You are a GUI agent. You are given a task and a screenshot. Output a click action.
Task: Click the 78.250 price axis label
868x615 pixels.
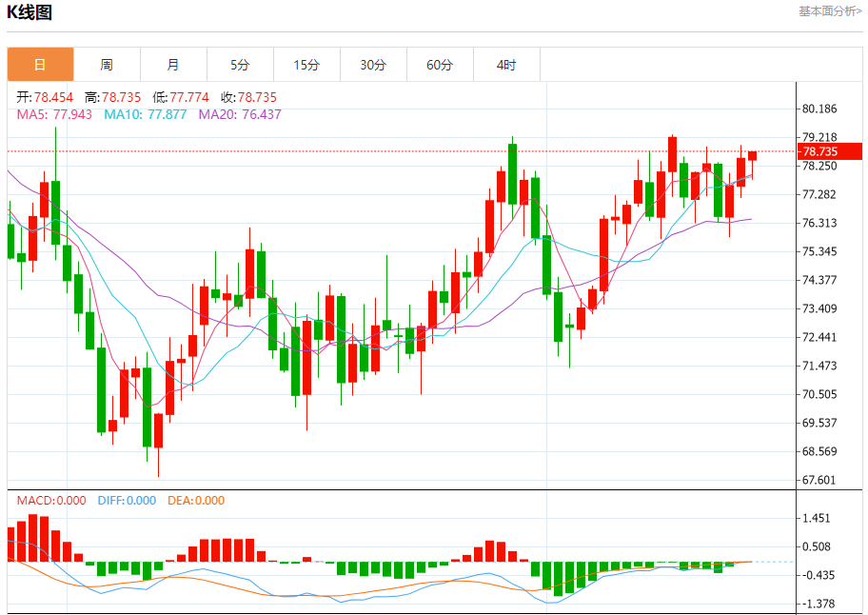[819, 166]
